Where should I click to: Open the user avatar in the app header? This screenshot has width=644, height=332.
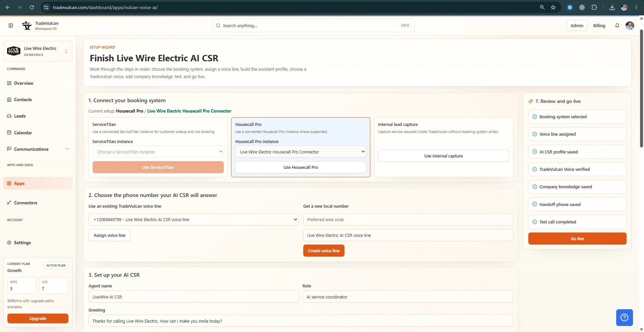(x=630, y=25)
